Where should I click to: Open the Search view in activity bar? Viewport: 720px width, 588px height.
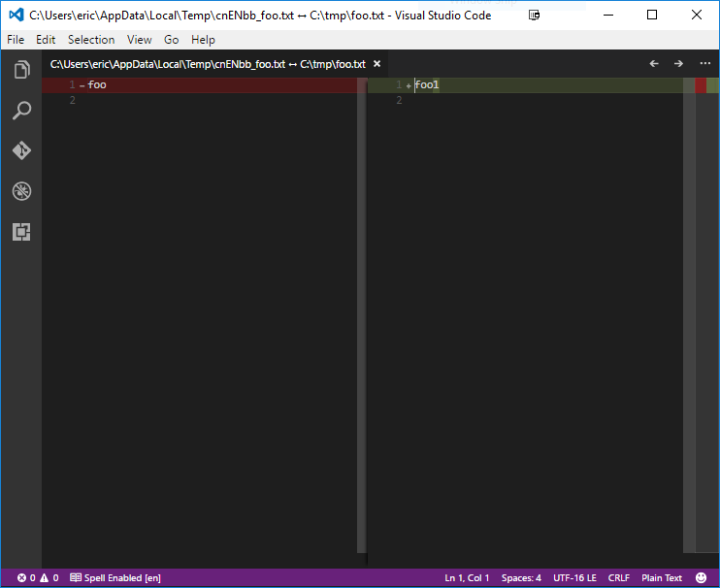pos(21,111)
